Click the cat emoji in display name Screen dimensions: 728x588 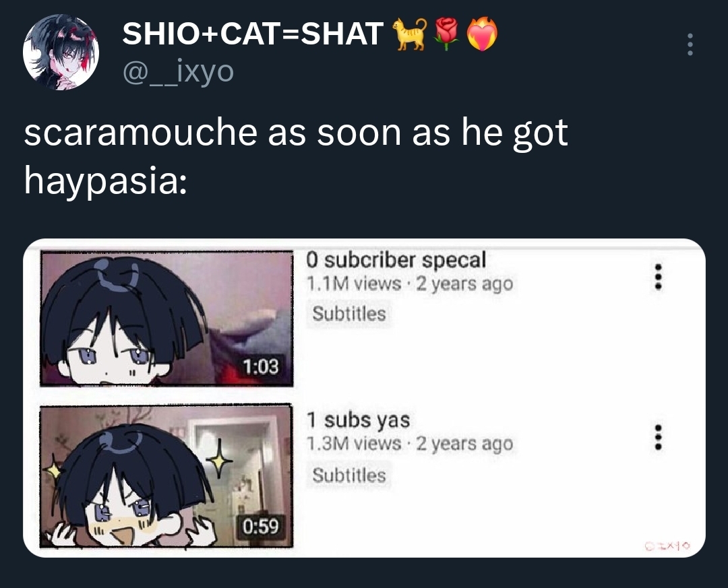[410, 34]
